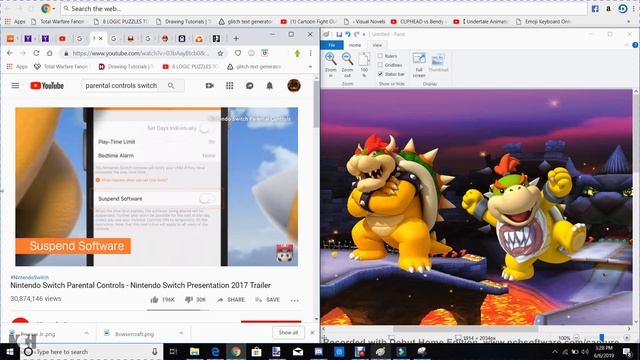This screenshot has height=360, width=640.
Task: Click the Zoom out tool in Paint
Action: click(347, 65)
